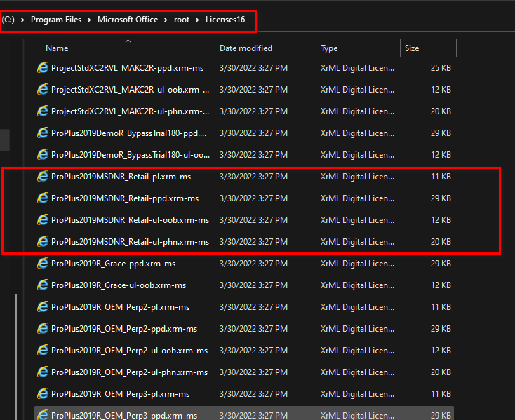Open chevron after root breadcrumb
This screenshot has width=515, height=420.
pyautogui.click(x=197, y=20)
